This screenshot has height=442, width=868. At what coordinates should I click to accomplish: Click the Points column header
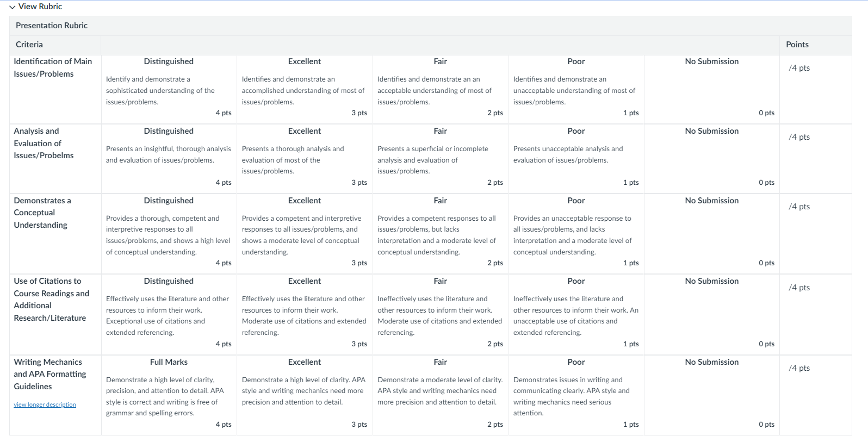click(797, 45)
